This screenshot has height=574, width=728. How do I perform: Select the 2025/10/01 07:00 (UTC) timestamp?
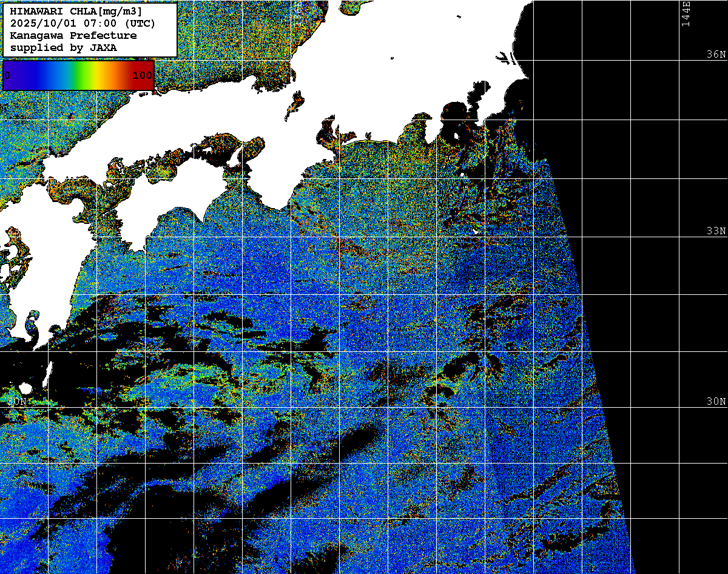[83, 24]
